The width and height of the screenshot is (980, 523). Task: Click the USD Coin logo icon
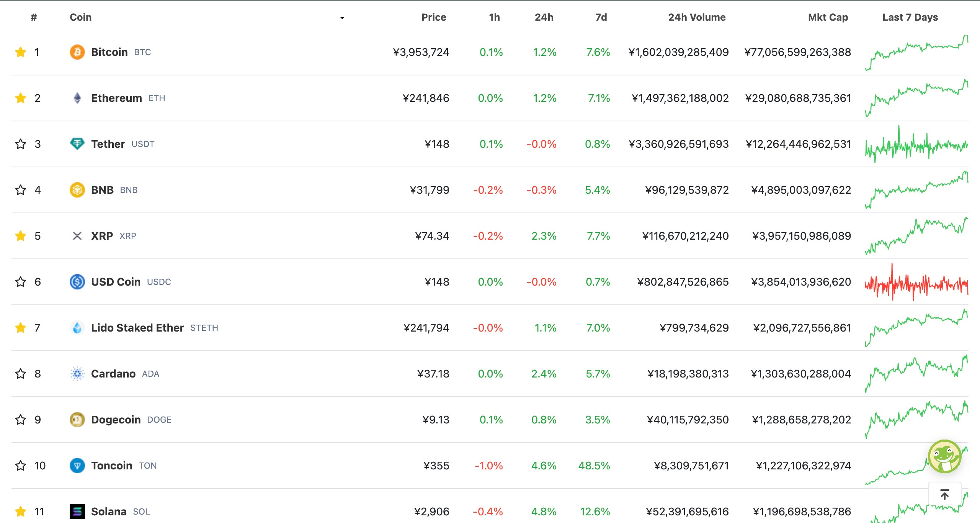(77, 282)
